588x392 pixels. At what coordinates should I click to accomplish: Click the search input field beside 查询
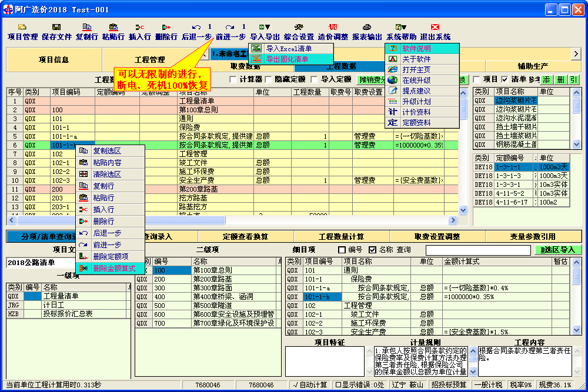click(478, 250)
